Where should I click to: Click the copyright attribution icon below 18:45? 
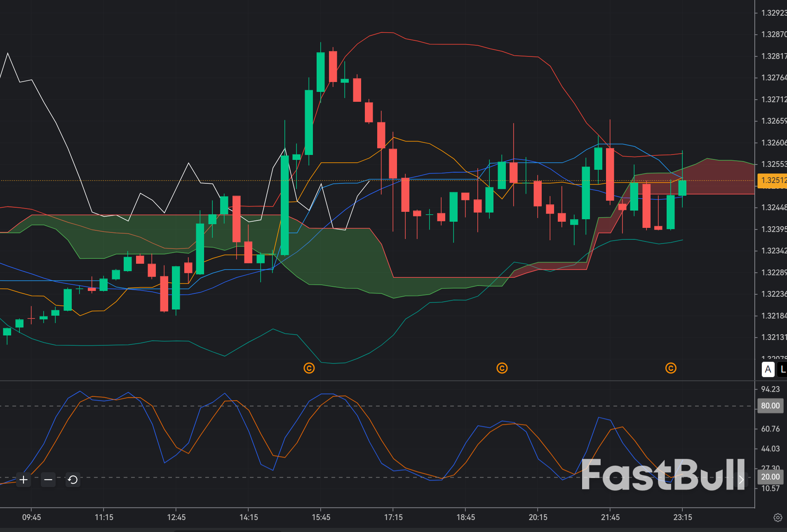tap(502, 368)
